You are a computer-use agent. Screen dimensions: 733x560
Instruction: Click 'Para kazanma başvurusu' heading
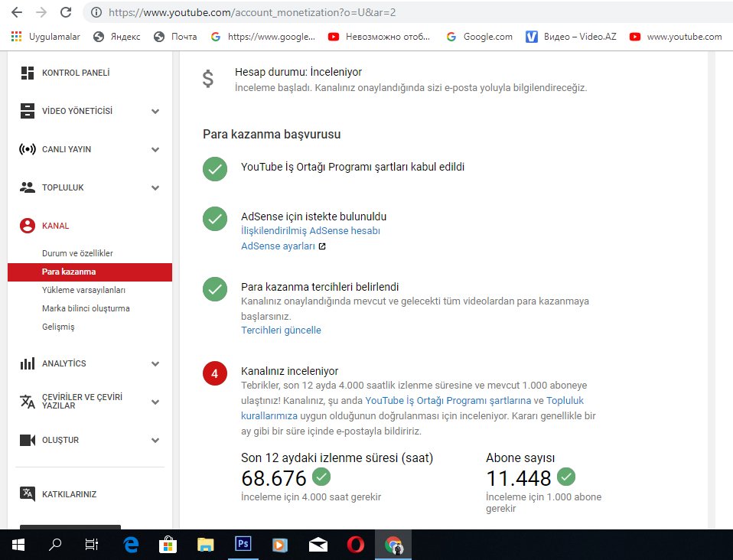(x=272, y=134)
